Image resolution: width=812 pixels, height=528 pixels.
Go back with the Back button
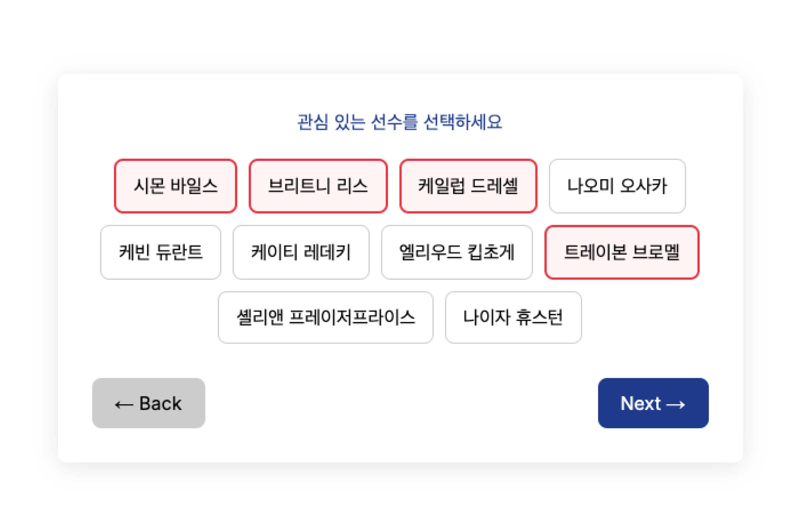[148, 403]
